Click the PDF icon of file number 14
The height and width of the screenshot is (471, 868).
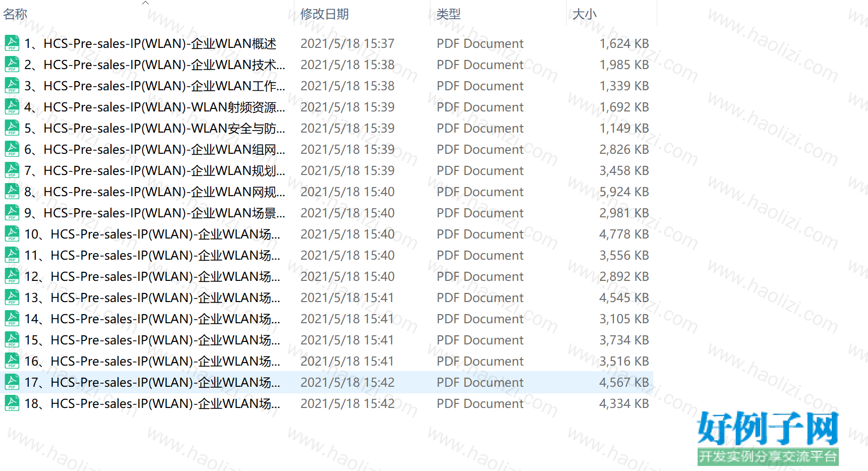click(x=12, y=319)
